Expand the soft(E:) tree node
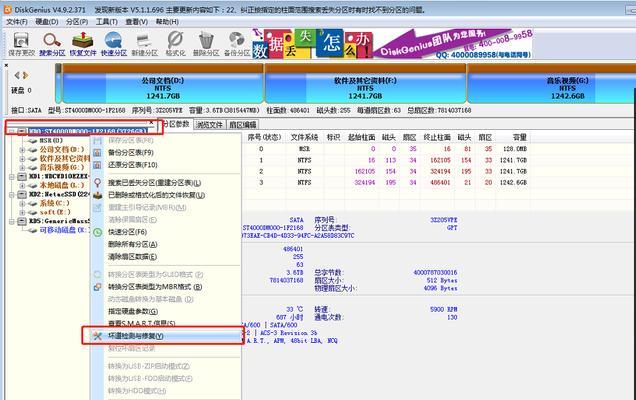The width and height of the screenshot is (636, 400). pos(22,212)
